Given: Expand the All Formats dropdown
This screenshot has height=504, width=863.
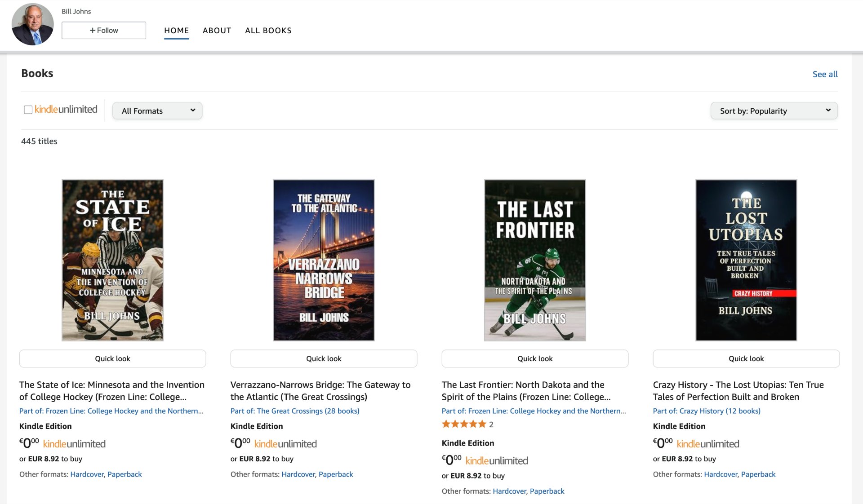Looking at the screenshot, I should pos(157,111).
